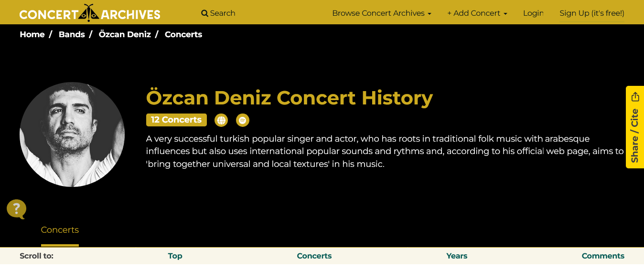Click Sign Up (it's free!)
Viewport: 644px width, 269px height.
[x=592, y=13]
